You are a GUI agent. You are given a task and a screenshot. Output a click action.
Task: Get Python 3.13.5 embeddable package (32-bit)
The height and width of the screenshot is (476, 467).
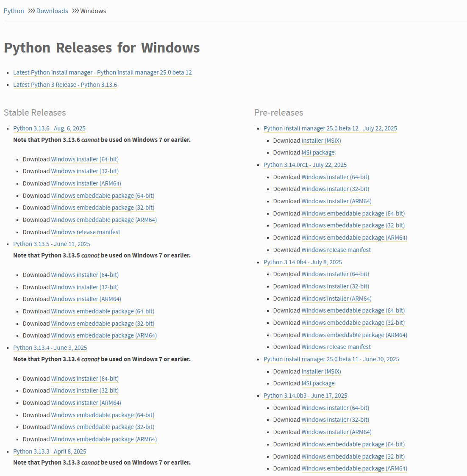tap(103, 324)
